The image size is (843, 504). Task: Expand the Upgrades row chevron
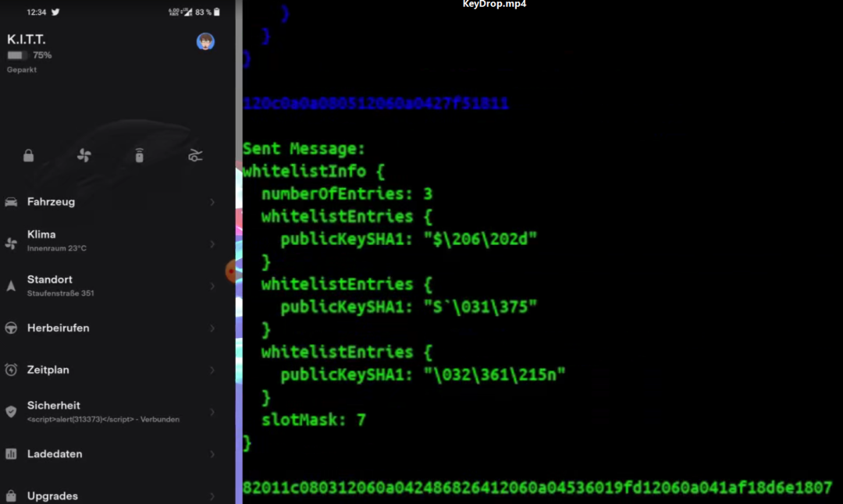[x=212, y=496]
